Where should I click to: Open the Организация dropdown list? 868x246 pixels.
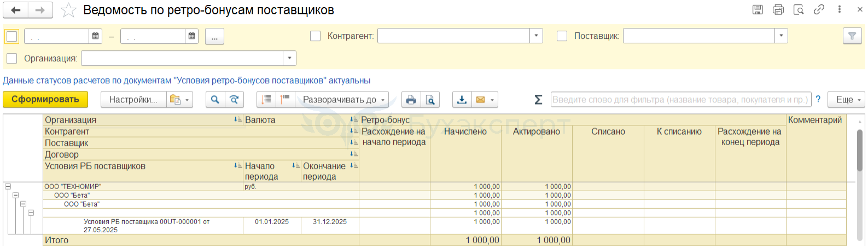289,58
